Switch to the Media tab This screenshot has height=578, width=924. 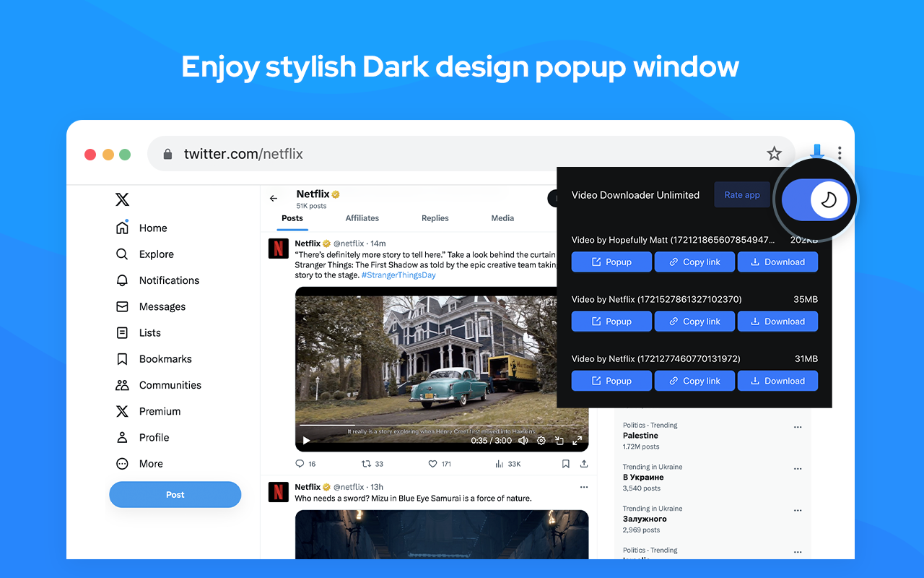coord(502,217)
